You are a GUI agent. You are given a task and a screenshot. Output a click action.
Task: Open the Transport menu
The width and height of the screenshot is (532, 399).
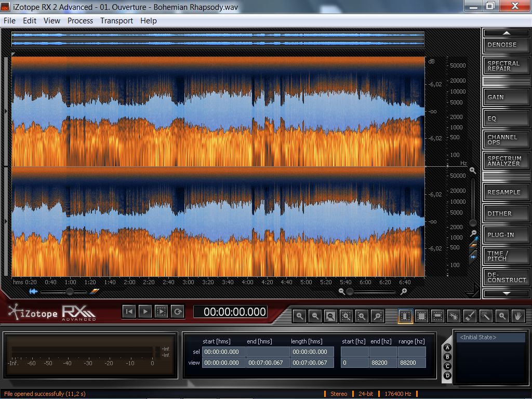[x=116, y=21]
